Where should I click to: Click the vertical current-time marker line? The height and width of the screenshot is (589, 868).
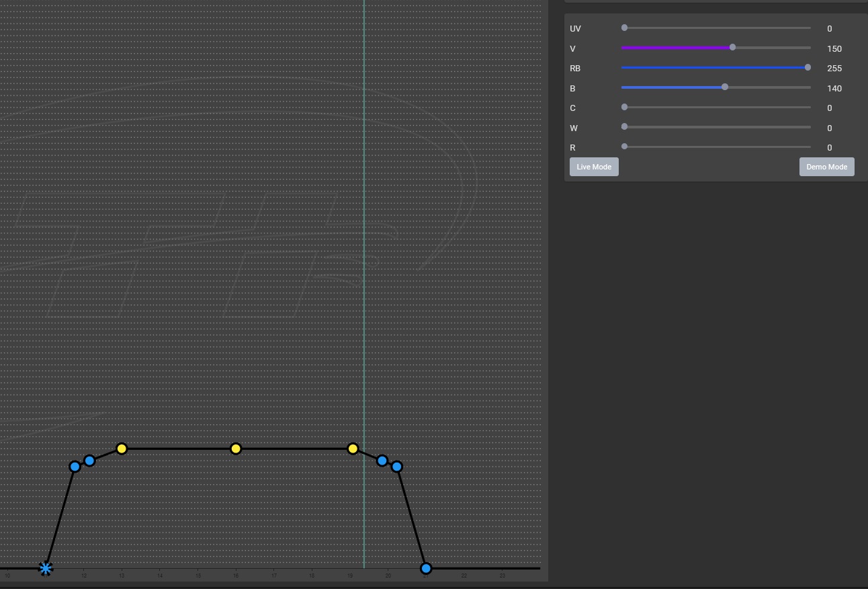pos(364,269)
